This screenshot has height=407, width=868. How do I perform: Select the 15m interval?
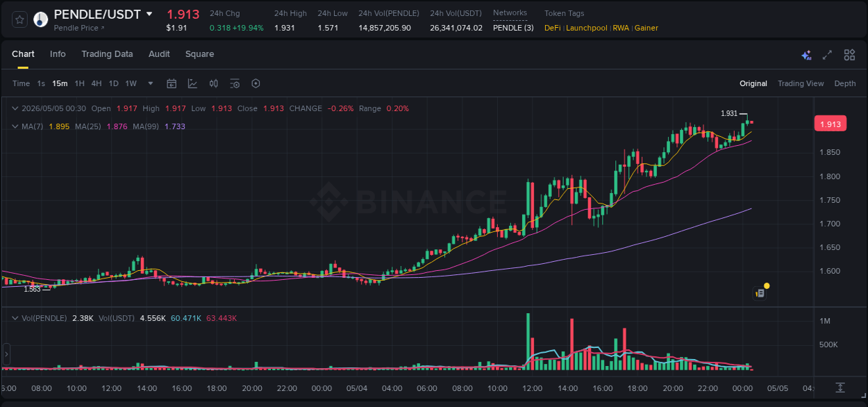point(60,83)
